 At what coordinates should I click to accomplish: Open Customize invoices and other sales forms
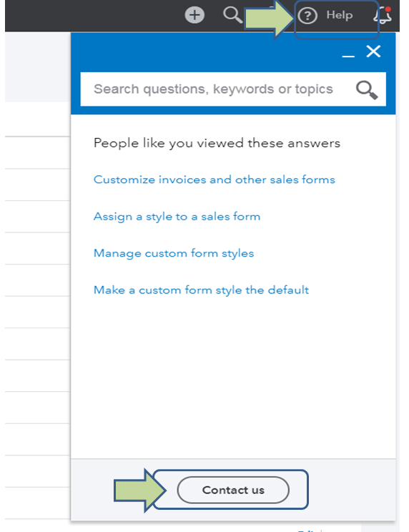(214, 179)
